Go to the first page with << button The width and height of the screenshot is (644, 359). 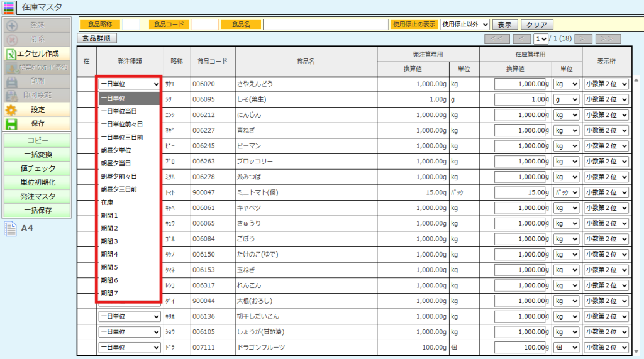[497, 39]
